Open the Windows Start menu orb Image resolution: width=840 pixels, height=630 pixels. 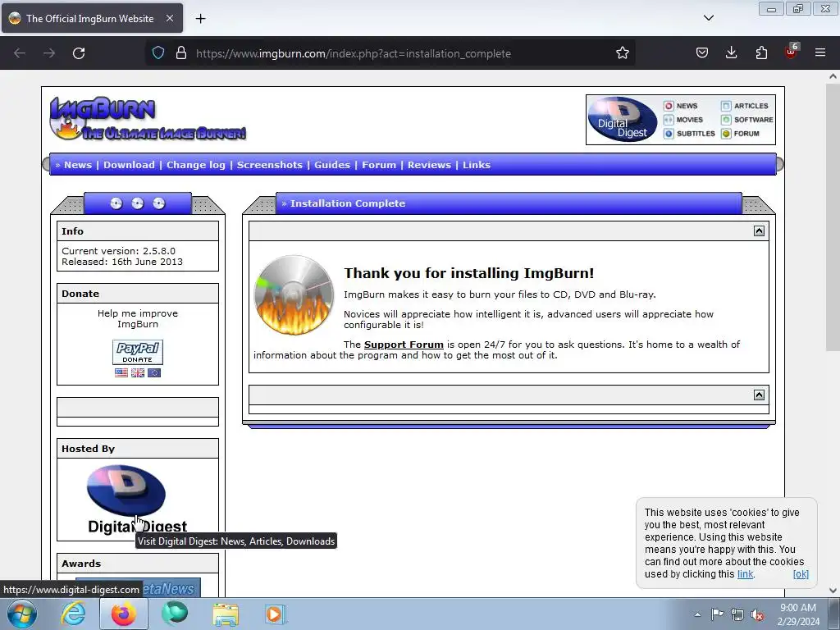[22, 614]
